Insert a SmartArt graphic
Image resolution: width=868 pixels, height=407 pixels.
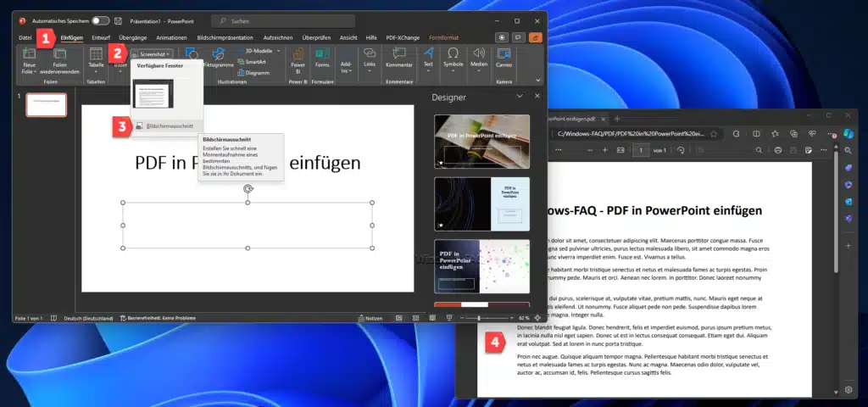(x=252, y=61)
